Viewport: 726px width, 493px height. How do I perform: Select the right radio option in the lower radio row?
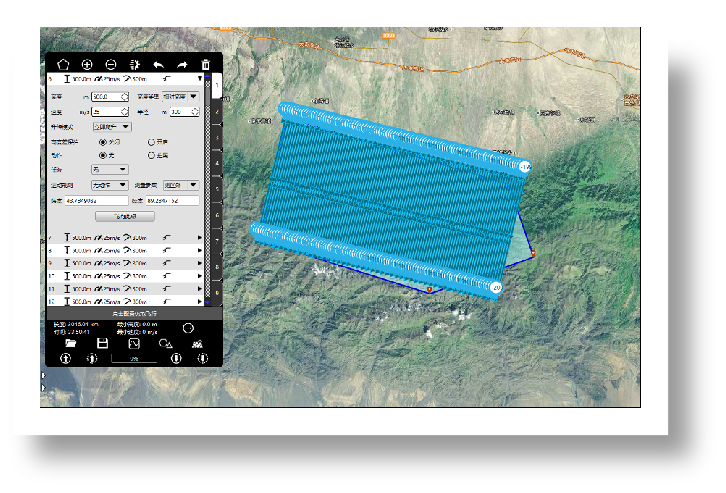click(152, 155)
